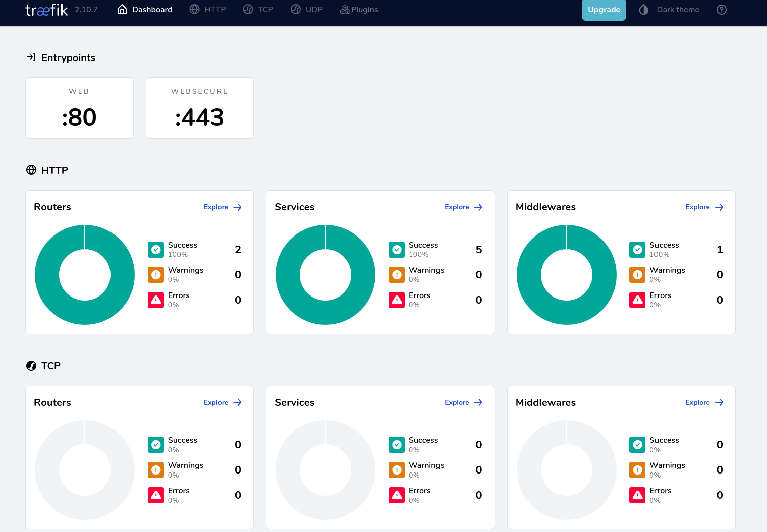
Task: Open the Dashboard tab
Action: 145,10
